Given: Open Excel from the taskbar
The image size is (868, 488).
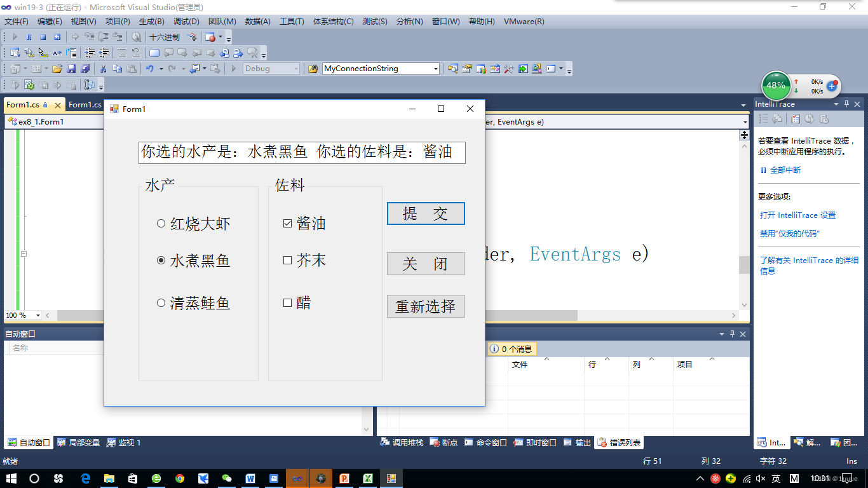Looking at the screenshot, I should [x=368, y=478].
